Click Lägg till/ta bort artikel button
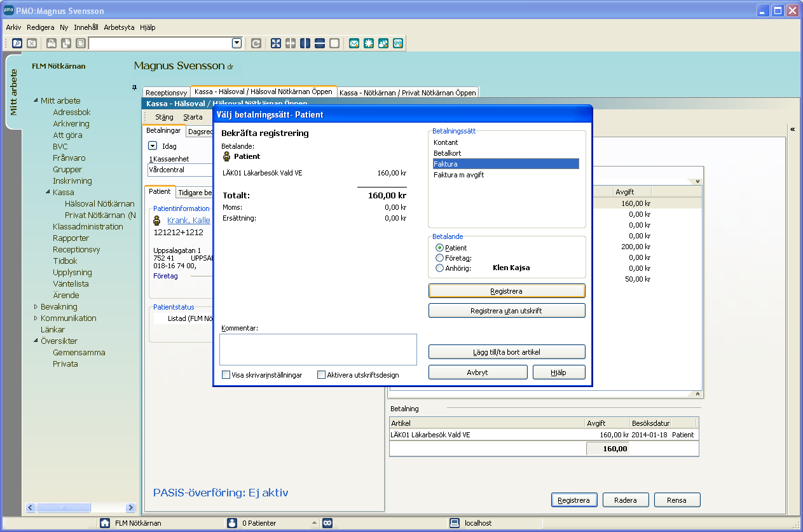Image resolution: width=803 pixels, height=532 pixels. click(507, 352)
